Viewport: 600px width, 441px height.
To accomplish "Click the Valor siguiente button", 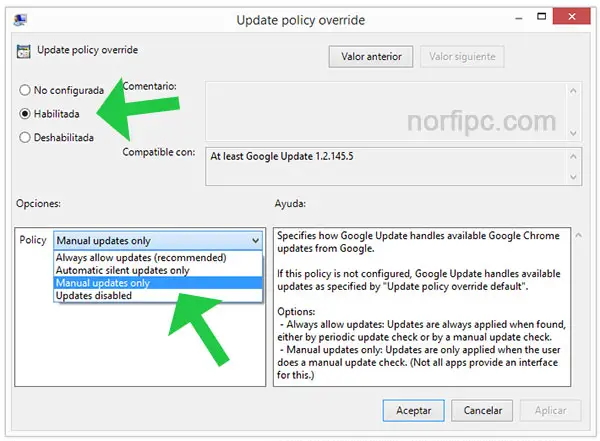I will click(462, 57).
